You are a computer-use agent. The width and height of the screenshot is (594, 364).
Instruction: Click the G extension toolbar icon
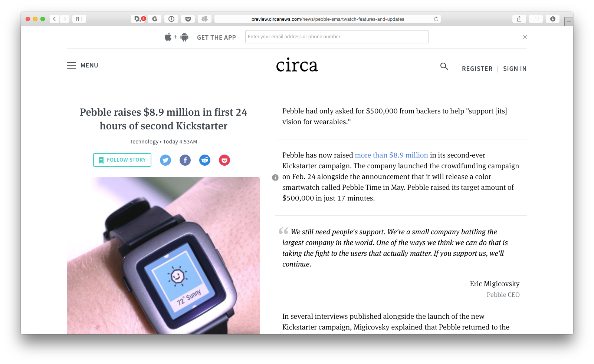(x=155, y=19)
